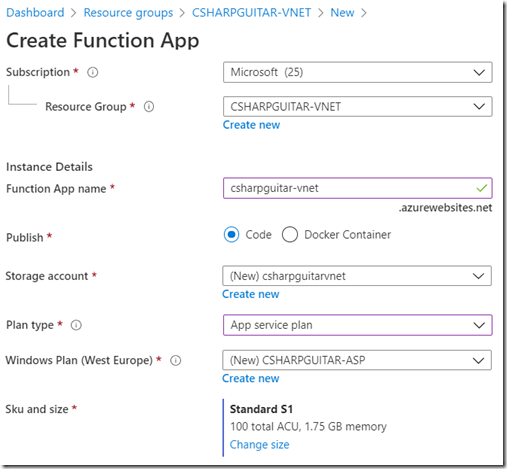
Task: Click Create new under Storage account
Action: [x=251, y=294]
